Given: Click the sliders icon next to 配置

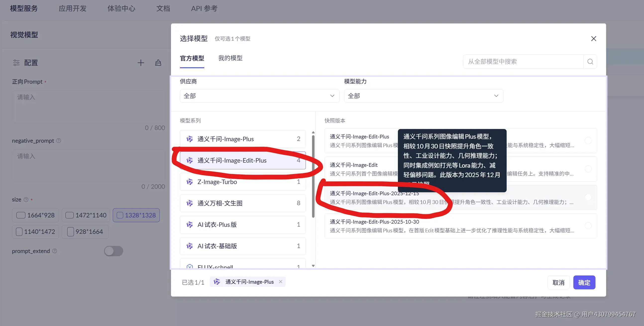Looking at the screenshot, I should coord(16,63).
